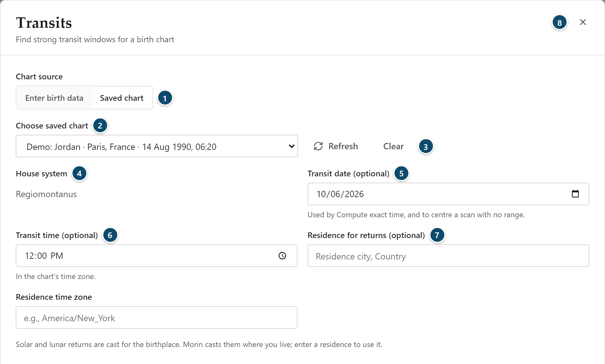Click the Transit time field showing 12:00 PM
The image size is (605, 364).
click(157, 256)
